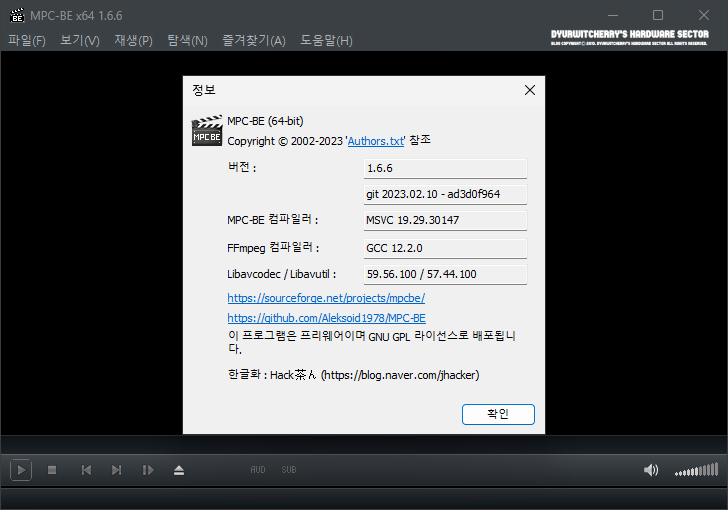Click the 'MPC-BE 컴파일러 :' label
728x510 pixels.
273,220
